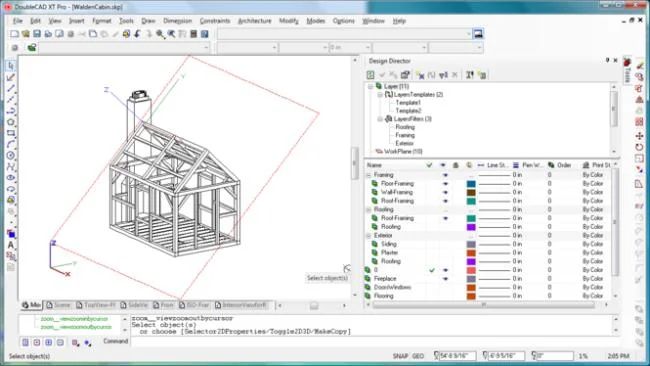The image size is (650, 366).
Task: Click the gray color swatch of Siding
Action: pyautogui.click(x=471, y=244)
